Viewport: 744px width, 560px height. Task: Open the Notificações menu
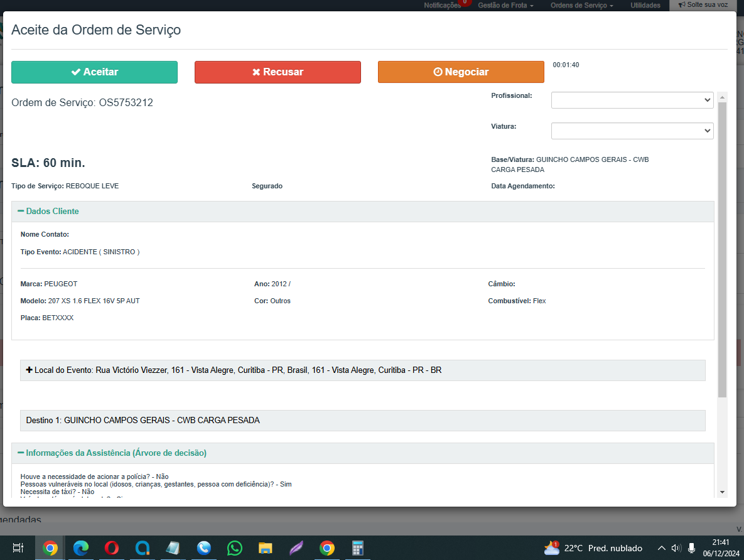pos(442,5)
